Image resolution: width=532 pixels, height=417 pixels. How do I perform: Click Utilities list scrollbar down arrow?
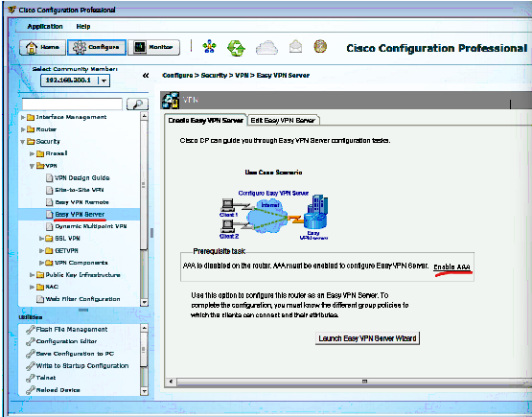click(144, 391)
